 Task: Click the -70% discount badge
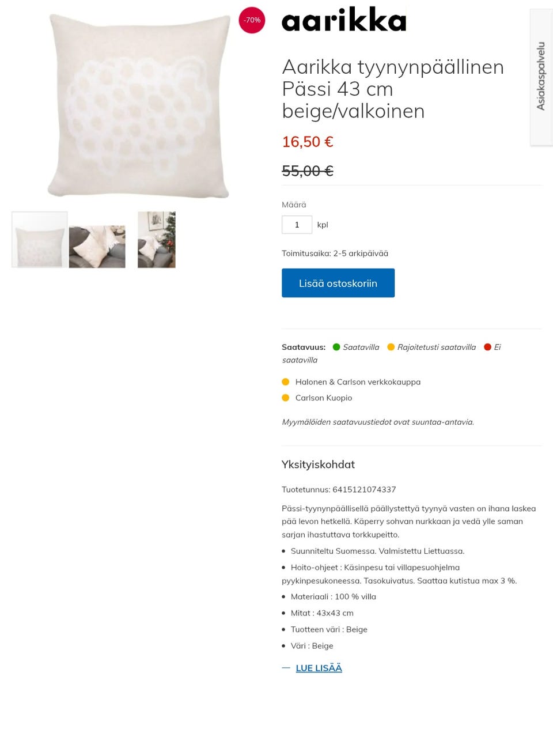click(252, 20)
